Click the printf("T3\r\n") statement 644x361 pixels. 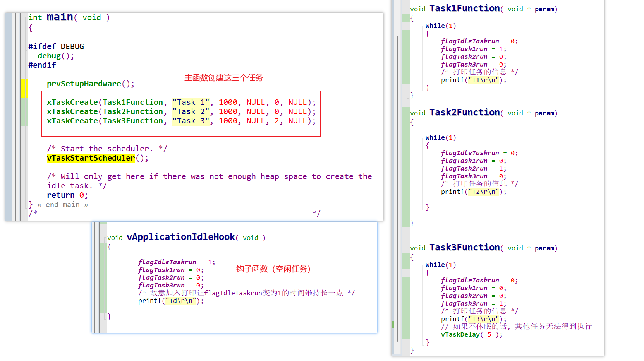click(474, 319)
